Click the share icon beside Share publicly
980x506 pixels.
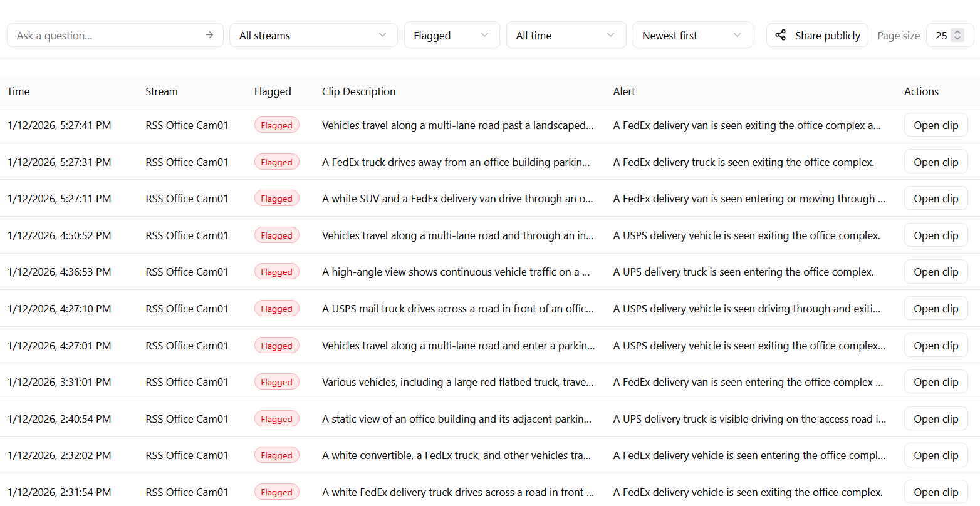click(781, 35)
